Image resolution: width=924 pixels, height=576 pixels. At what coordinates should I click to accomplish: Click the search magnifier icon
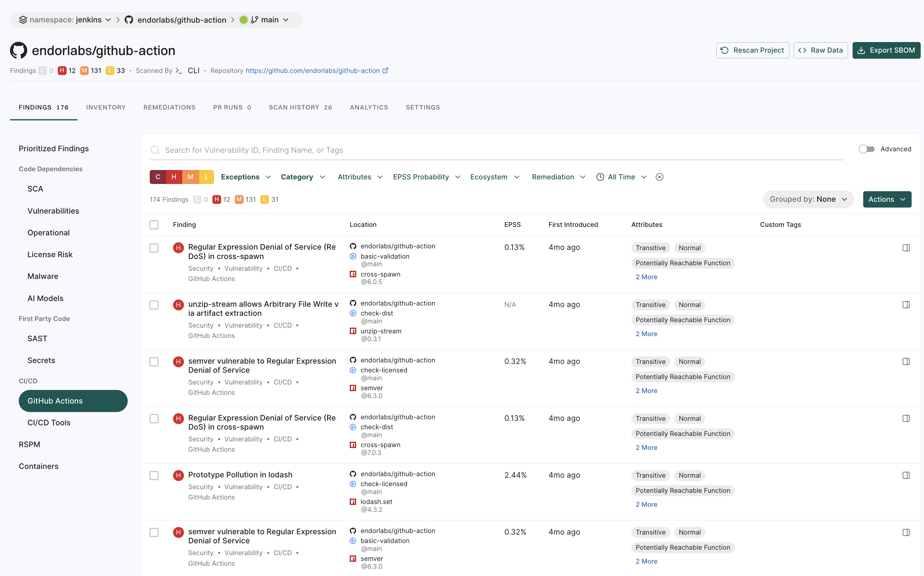coord(155,150)
